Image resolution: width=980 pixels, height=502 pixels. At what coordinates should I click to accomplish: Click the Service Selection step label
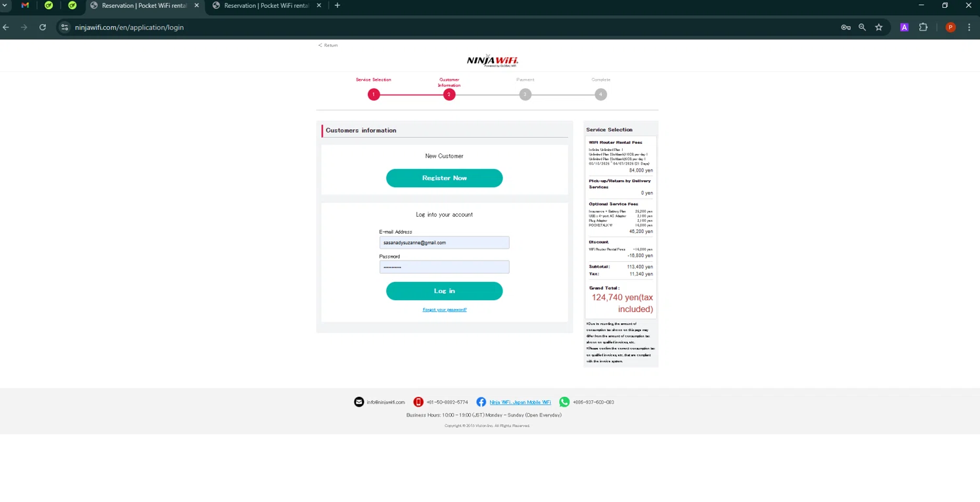(x=373, y=80)
